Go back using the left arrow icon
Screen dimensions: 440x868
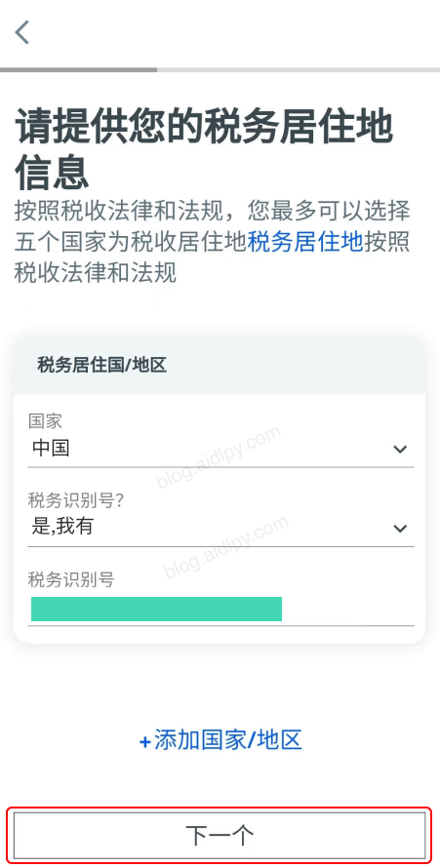pyautogui.click(x=21, y=32)
